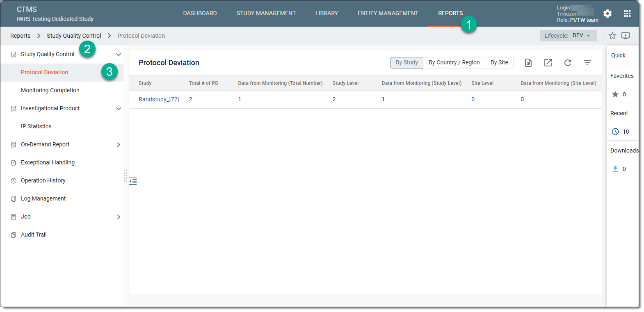Click Data from Monitoring (Total Number) header
This screenshot has height=312, width=644.
point(280,83)
